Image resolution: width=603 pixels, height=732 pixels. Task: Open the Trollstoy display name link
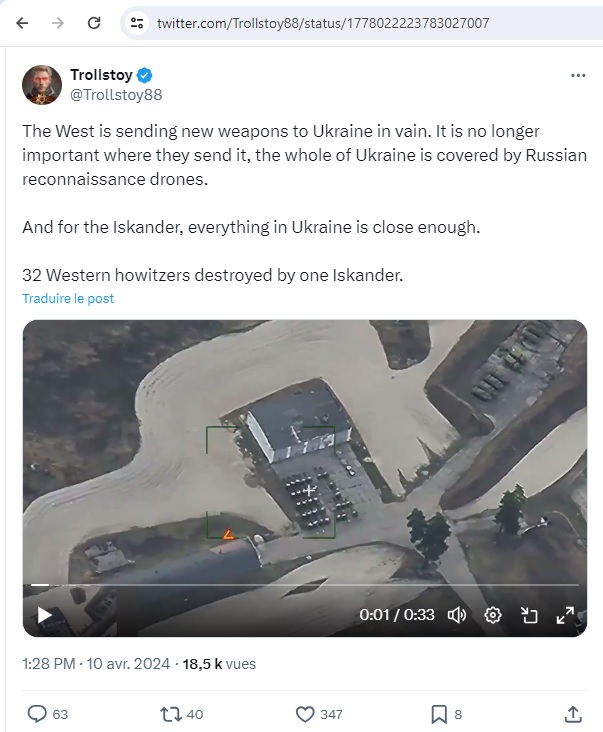pyautogui.click(x=101, y=75)
